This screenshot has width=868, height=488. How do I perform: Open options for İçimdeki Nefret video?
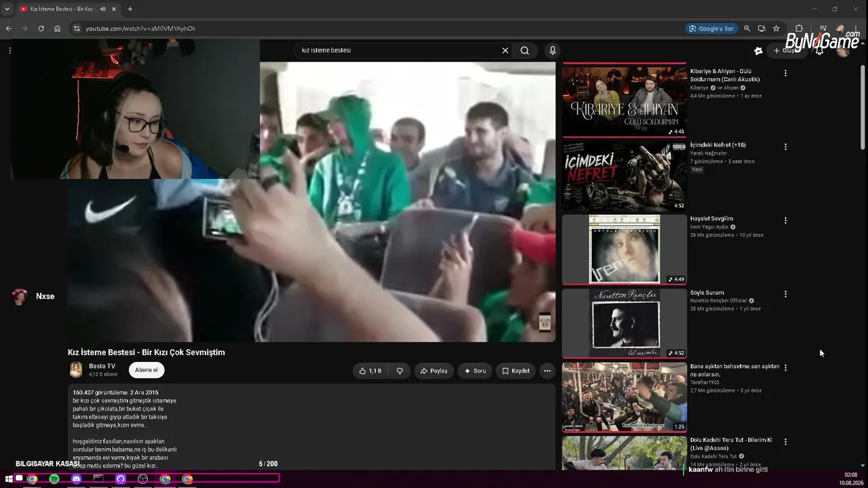(x=785, y=146)
